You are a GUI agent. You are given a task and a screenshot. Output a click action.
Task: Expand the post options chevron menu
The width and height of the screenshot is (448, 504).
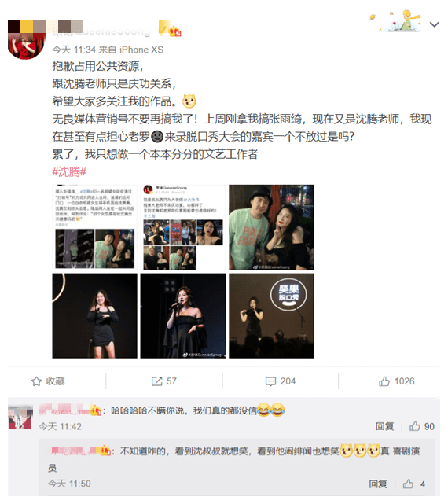click(434, 24)
